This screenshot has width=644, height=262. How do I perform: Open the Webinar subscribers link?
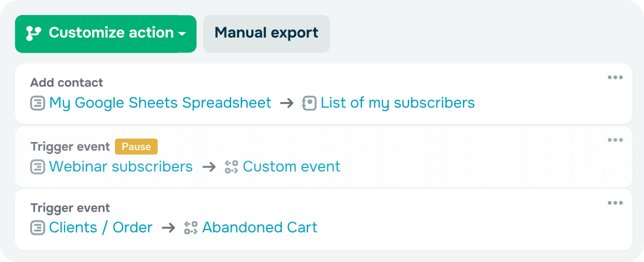click(x=121, y=167)
